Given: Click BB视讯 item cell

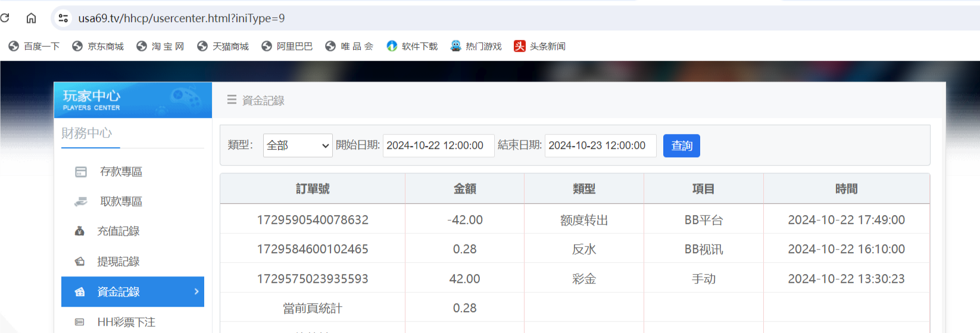Looking at the screenshot, I should tap(703, 249).
